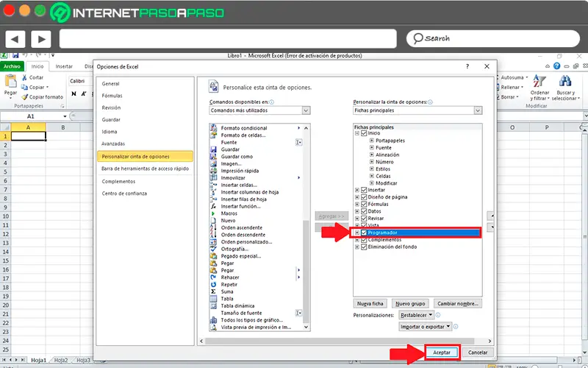Click the Nueva ficha button
588x368 pixels.
pyautogui.click(x=370, y=303)
